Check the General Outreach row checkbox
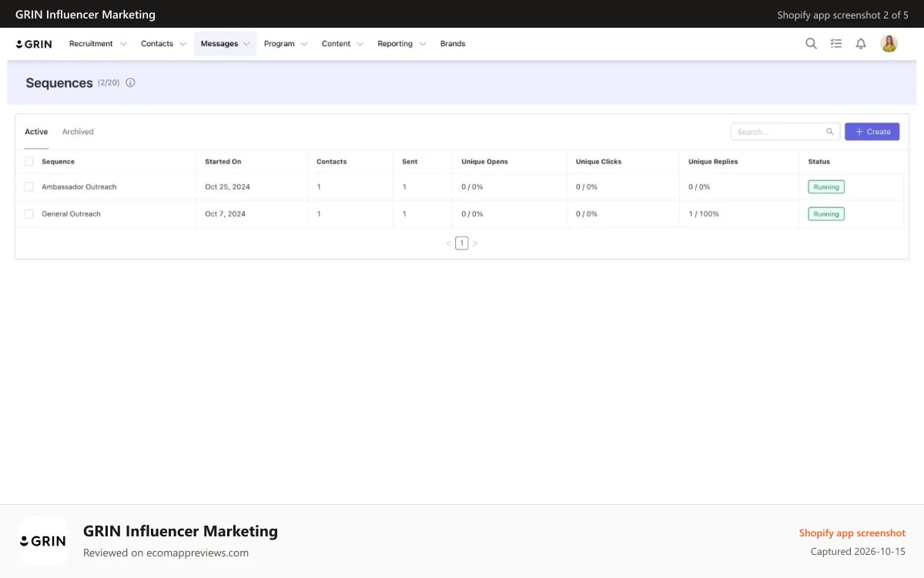 (x=28, y=214)
